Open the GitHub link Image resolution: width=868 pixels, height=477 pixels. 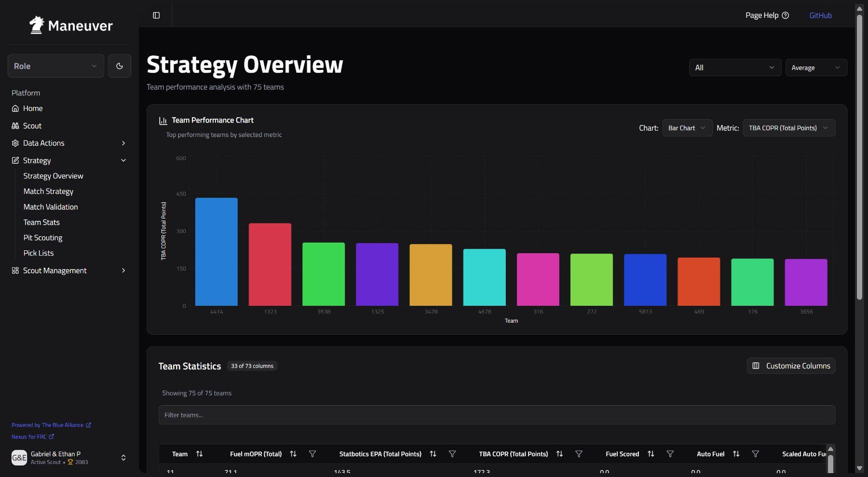pos(820,15)
